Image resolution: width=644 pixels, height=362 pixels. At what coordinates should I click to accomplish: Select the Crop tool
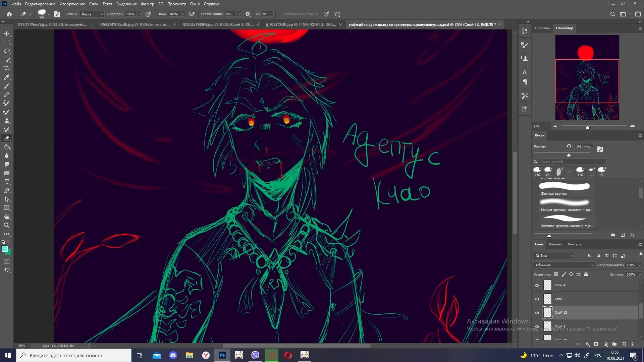tap(7, 68)
